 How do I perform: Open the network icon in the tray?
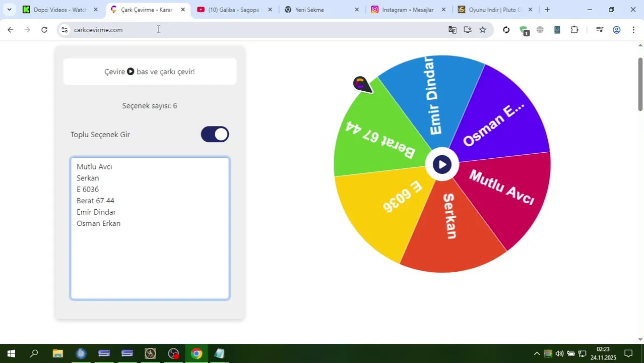582,353
